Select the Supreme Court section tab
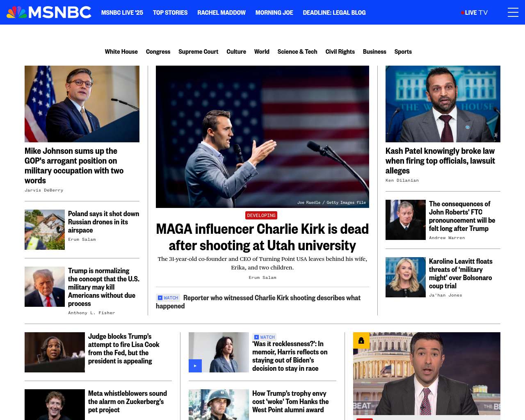 199,52
